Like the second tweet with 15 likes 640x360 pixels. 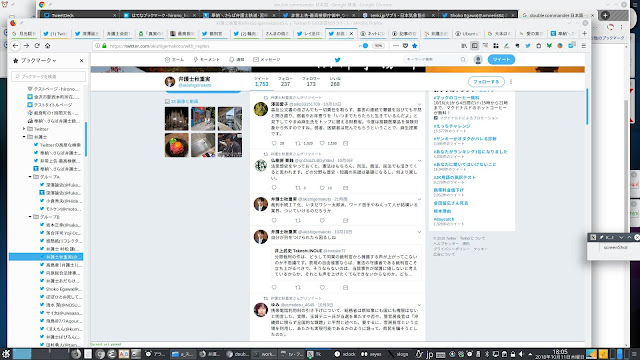tap(322, 188)
